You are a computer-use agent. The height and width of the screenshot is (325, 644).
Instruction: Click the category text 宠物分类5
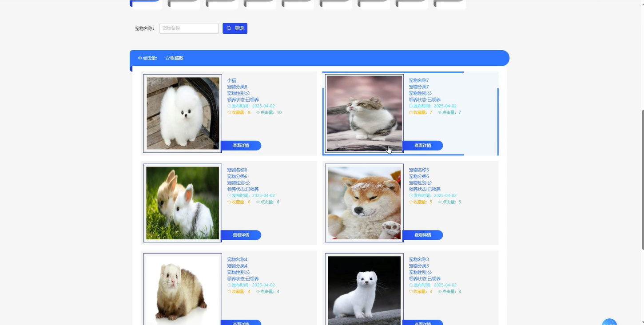[419, 176]
